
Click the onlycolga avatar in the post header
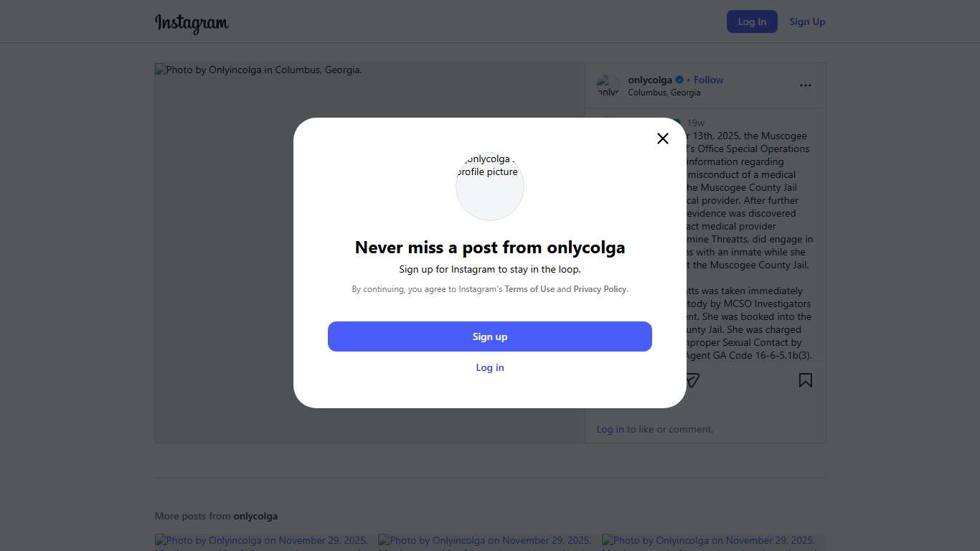[x=608, y=86]
